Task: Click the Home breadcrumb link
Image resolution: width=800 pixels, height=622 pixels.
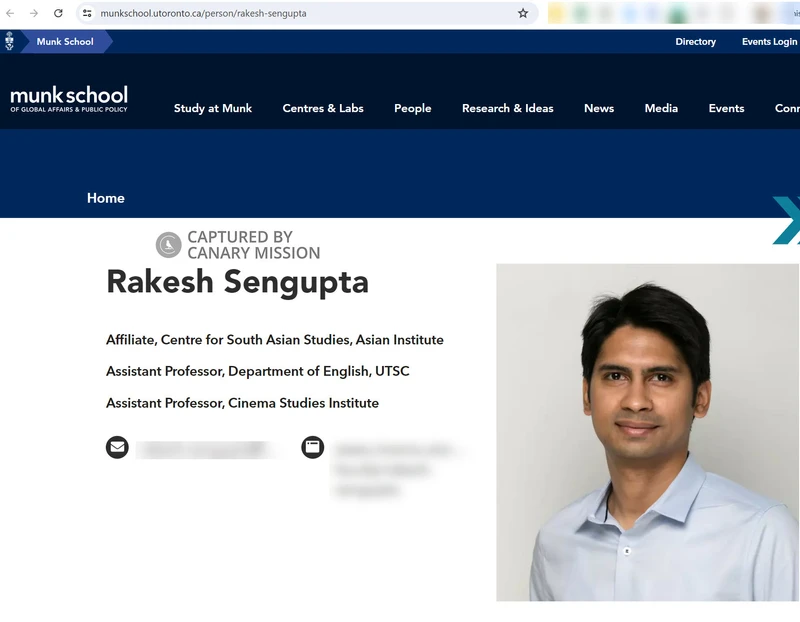Action: (106, 198)
